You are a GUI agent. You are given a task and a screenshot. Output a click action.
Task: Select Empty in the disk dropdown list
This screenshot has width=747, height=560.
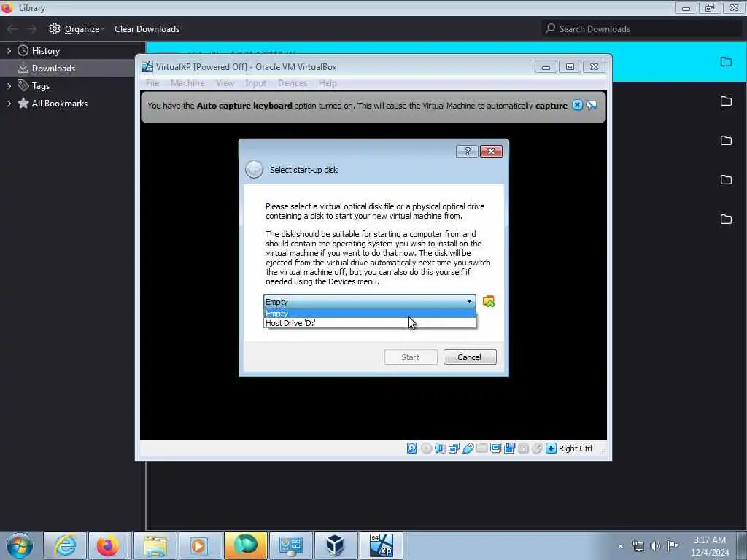(x=369, y=314)
